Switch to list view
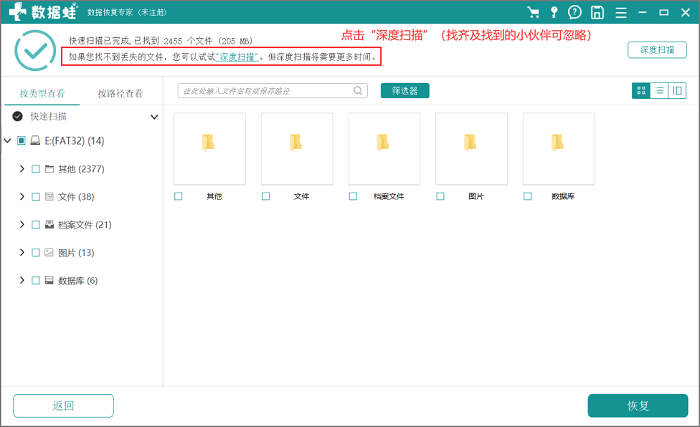700x427 pixels. point(659,91)
